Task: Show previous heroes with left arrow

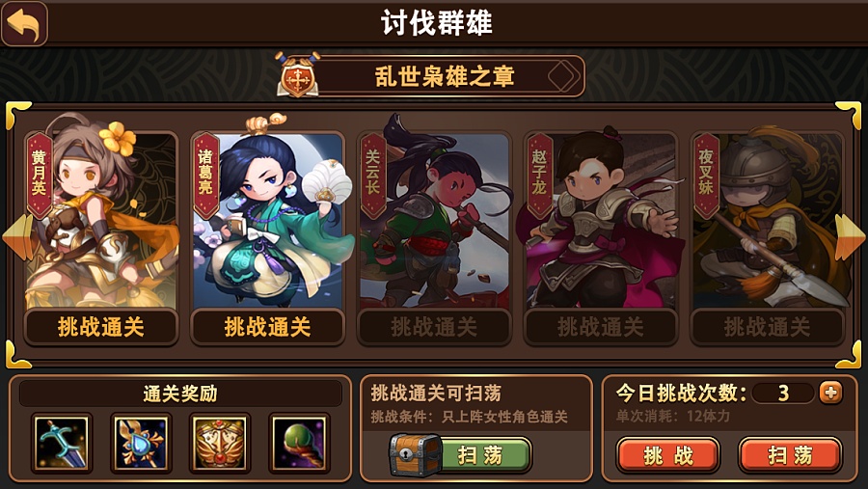Action: 17,236
